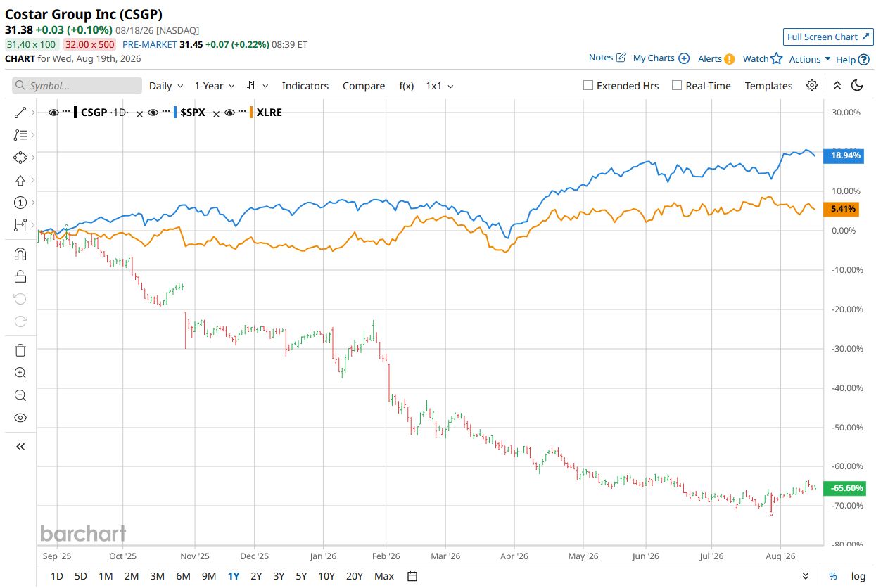Viewport: 876px width, 588px height.
Task: Collapse the left drawing toolbar
Action: 20,446
